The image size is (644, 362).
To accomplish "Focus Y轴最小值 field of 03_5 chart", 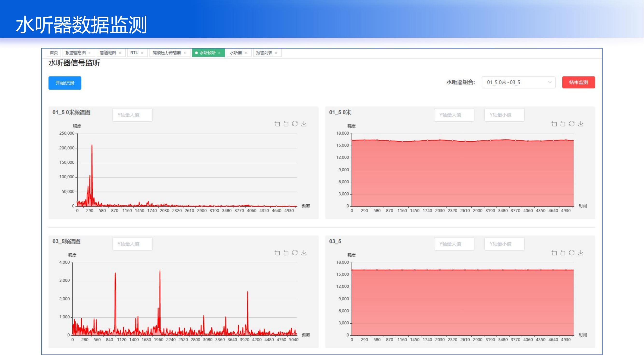I will click(x=504, y=244).
